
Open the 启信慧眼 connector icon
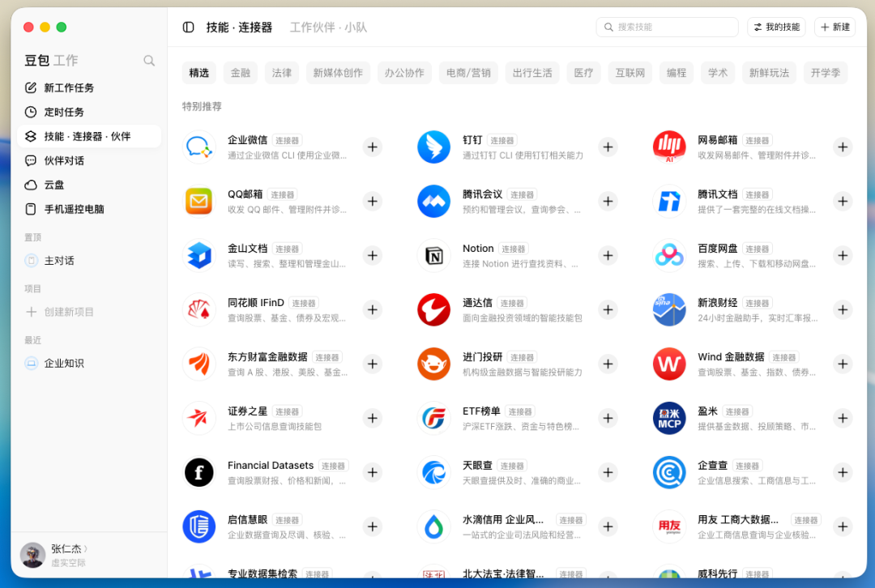click(x=199, y=526)
